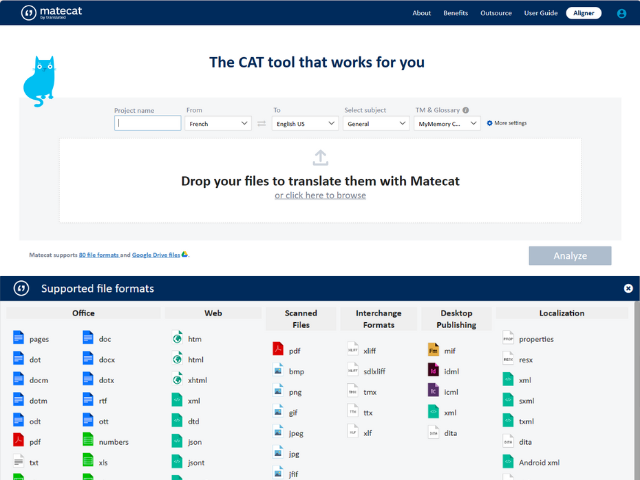The width and height of the screenshot is (640, 480).
Task: Open the user profile icon
Action: pos(622,13)
